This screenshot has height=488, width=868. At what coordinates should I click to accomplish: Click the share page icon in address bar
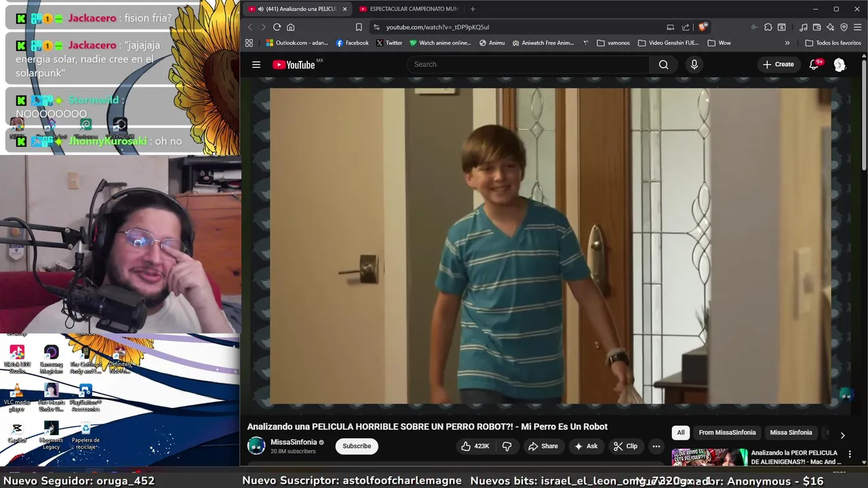coord(686,27)
